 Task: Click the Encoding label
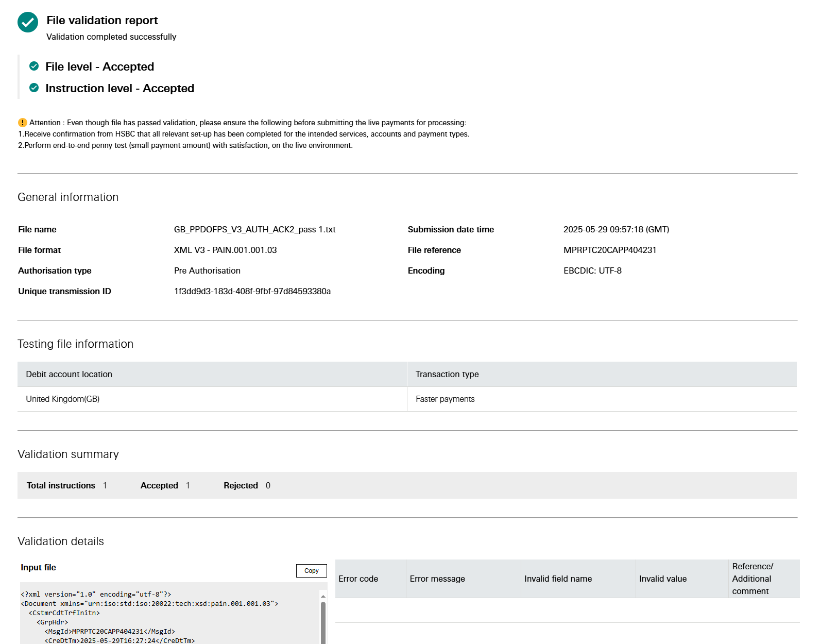pos(426,270)
